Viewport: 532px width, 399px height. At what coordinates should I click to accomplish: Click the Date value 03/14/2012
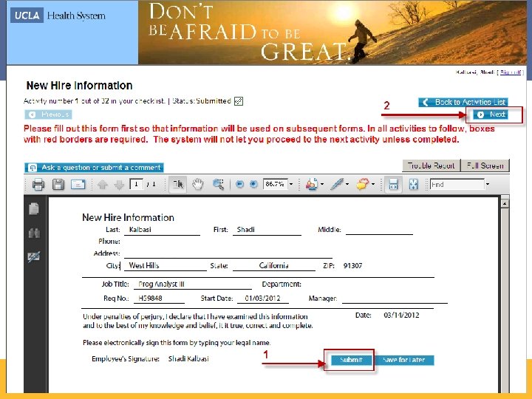(x=401, y=316)
